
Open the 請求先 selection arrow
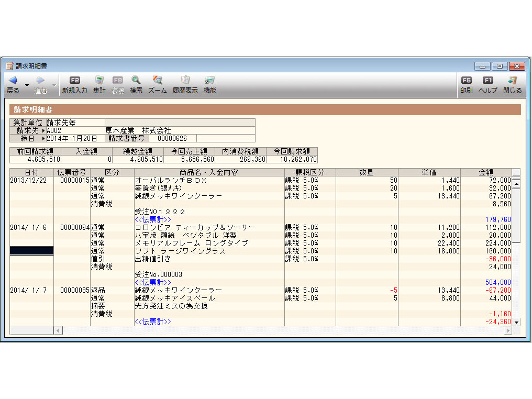tap(43, 130)
